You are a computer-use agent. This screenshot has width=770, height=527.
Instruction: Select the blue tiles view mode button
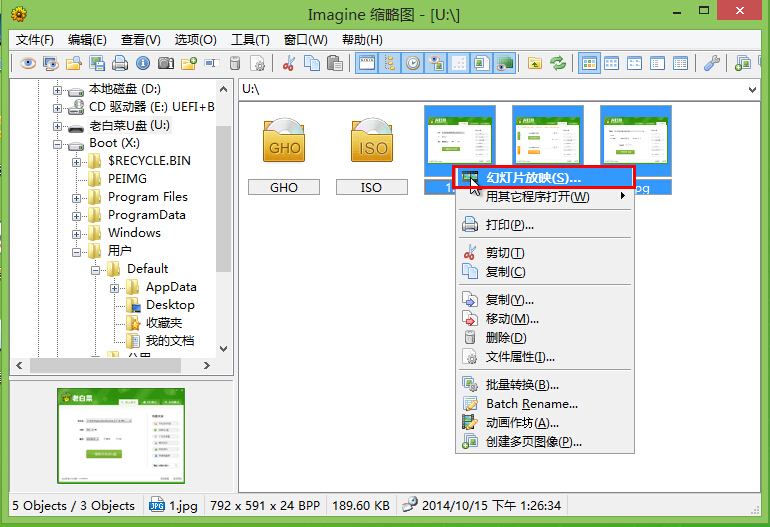point(611,63)
